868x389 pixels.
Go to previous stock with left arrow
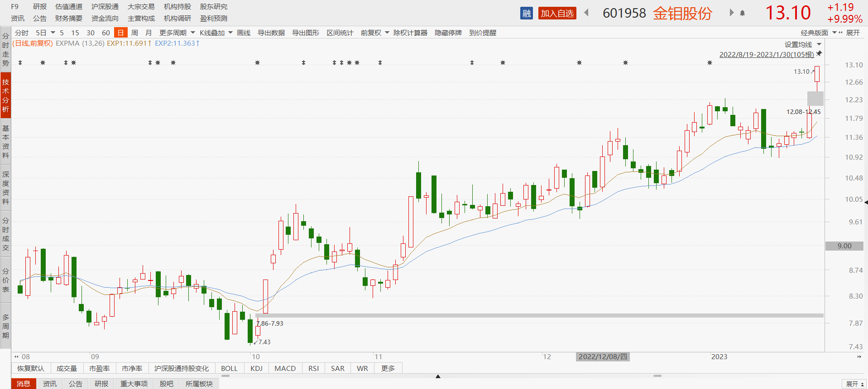click(x=586, y=13)
